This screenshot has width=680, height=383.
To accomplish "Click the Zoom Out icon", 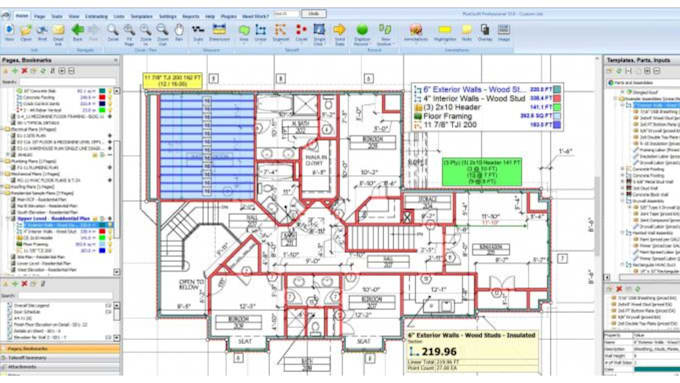I will (x=162, y=29).
